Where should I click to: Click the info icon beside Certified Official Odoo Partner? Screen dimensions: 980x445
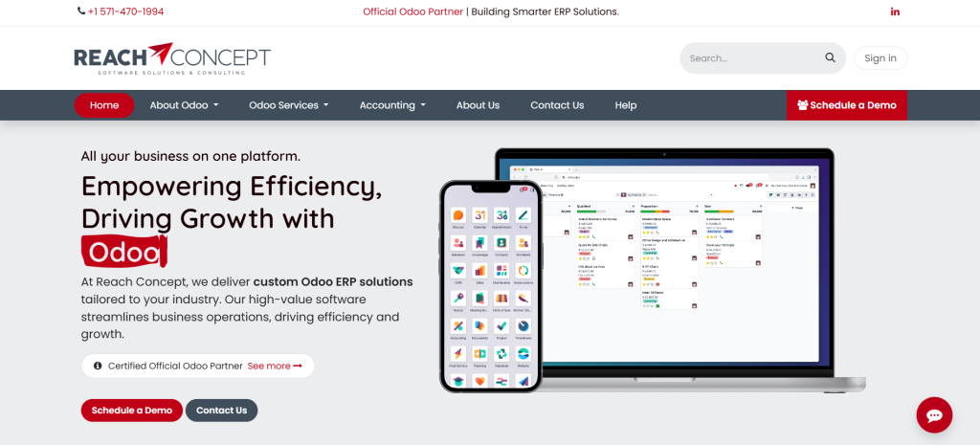point(98,366)
